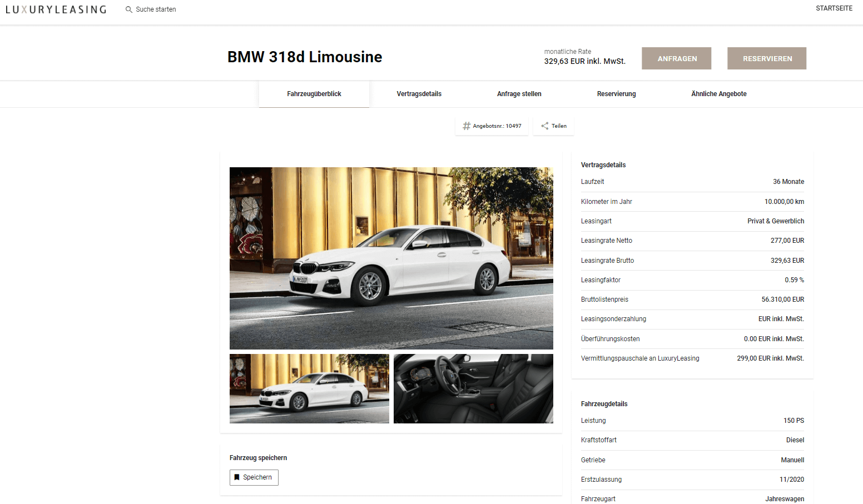
Task: Select the white BMW exterior thumbnail
Action: coord(309,388)
